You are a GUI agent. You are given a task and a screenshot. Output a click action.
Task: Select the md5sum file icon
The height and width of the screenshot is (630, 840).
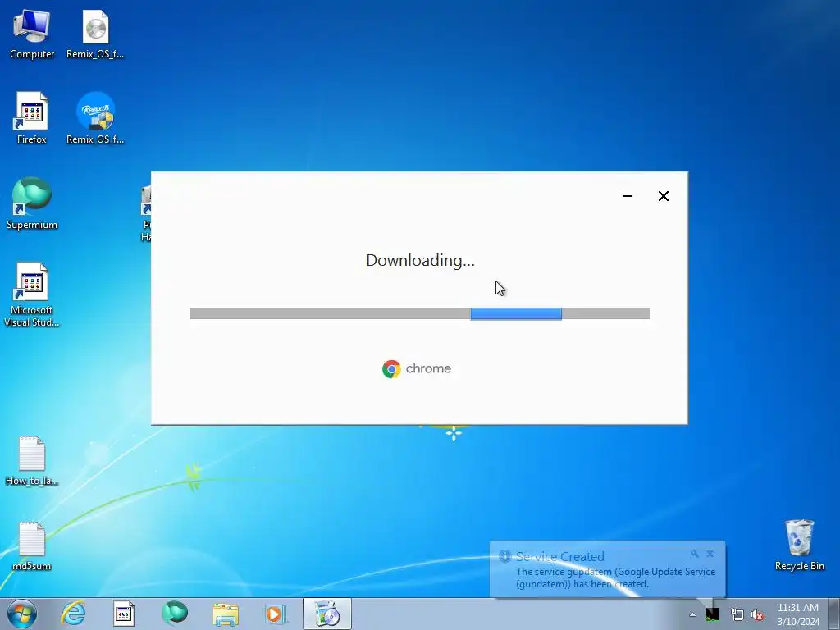(32, 546)
